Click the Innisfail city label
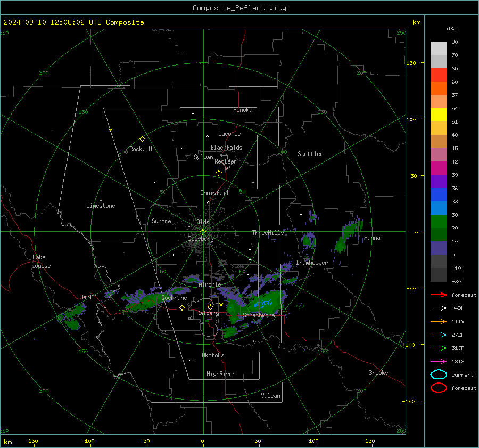 214,193
